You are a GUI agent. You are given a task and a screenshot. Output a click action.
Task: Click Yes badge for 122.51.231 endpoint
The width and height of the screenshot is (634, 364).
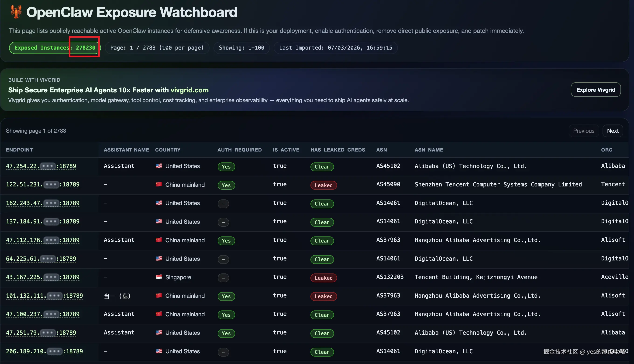[226, 185]
